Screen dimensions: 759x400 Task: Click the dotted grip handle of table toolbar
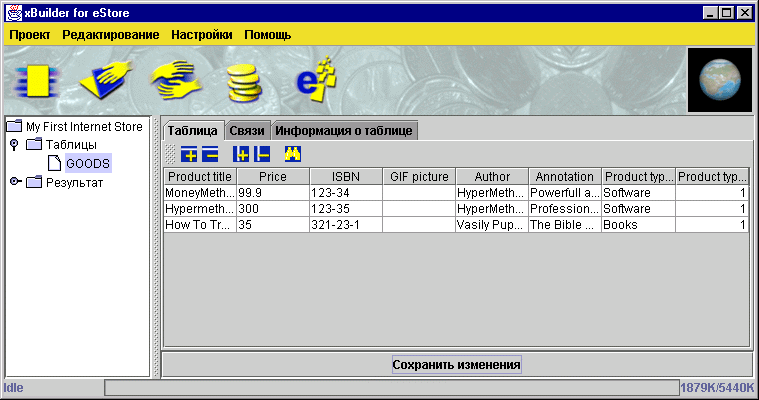tap(170, 154)
